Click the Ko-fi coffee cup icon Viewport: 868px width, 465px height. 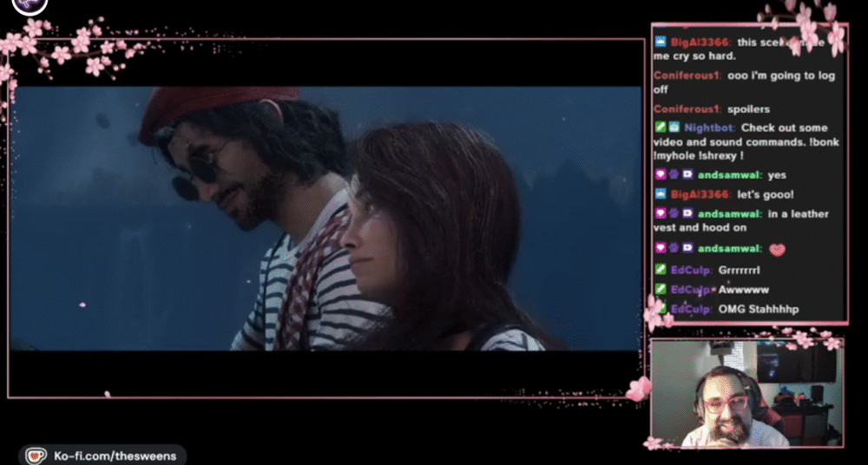click(36, 455)
